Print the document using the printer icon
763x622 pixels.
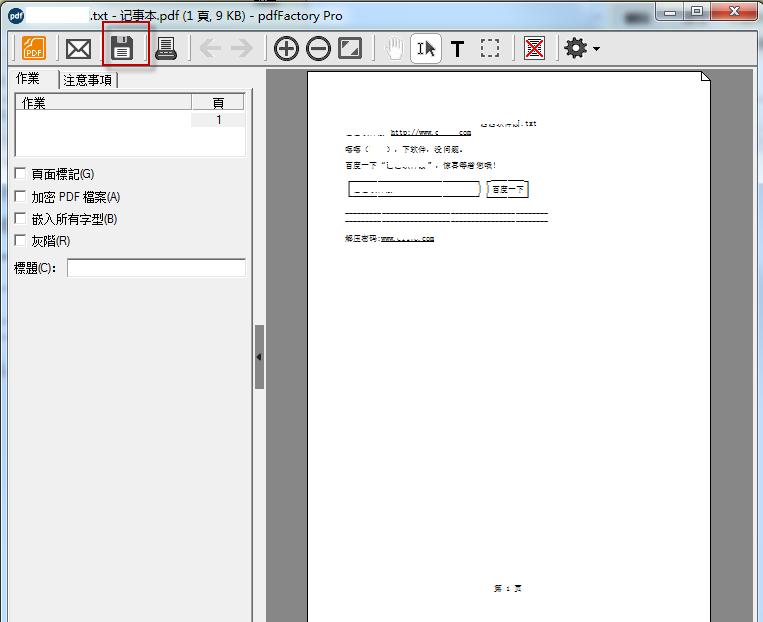[x=166, y=48]
